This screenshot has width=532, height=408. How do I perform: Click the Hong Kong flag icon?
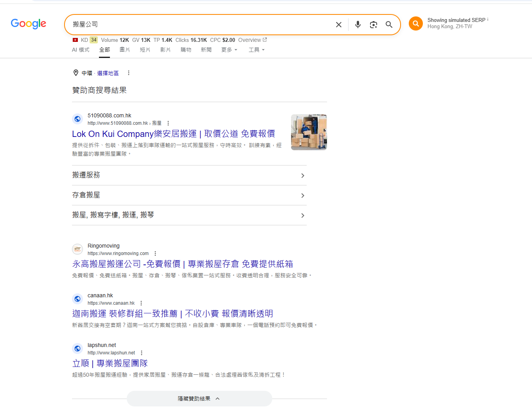click(x=75, y=40)
